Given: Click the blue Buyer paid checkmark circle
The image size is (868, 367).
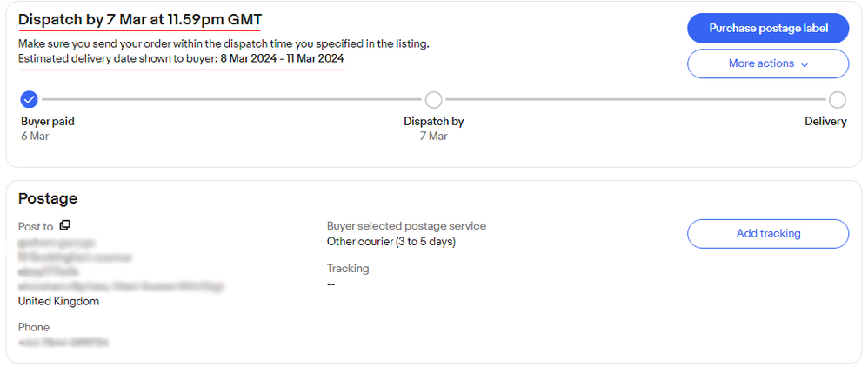Looking at the screenshot, I should 29,100.
